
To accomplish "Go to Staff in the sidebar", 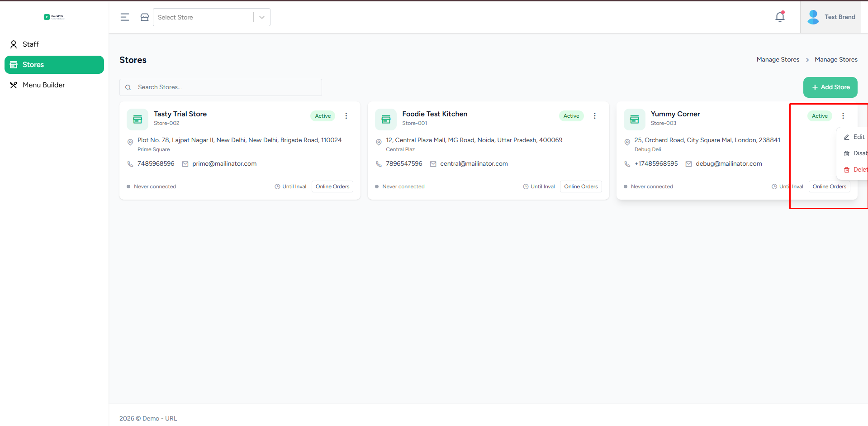I will (31, 44).
